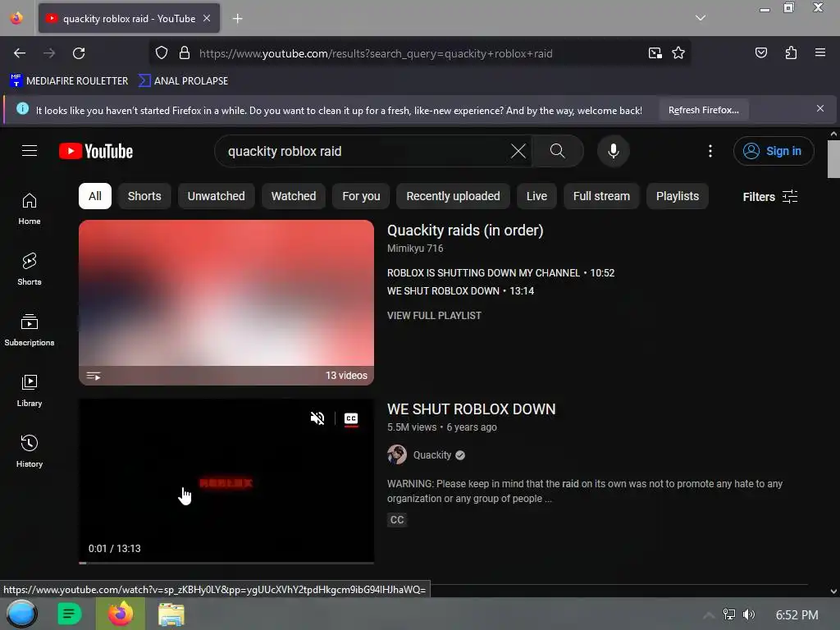Open the taskbar start menu orb
This screenshot has height=630, width=840.
(x=21, y=614)
